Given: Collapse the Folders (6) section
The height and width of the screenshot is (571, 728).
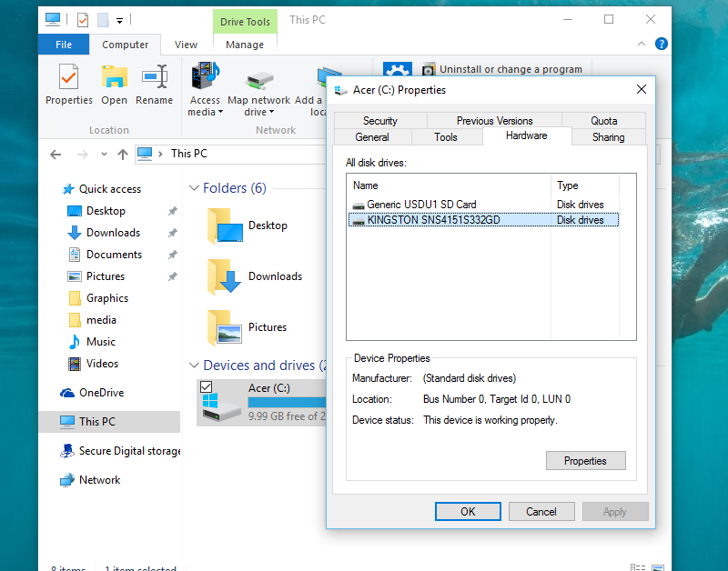Looking at the screenshot, I should tap(194, 188).
